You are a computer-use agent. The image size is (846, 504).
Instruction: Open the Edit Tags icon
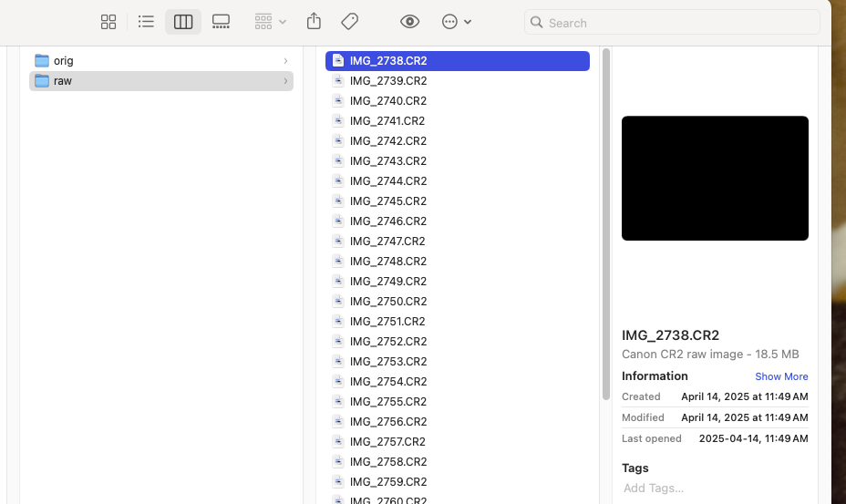pyautogui.click(x=350, y=22)
